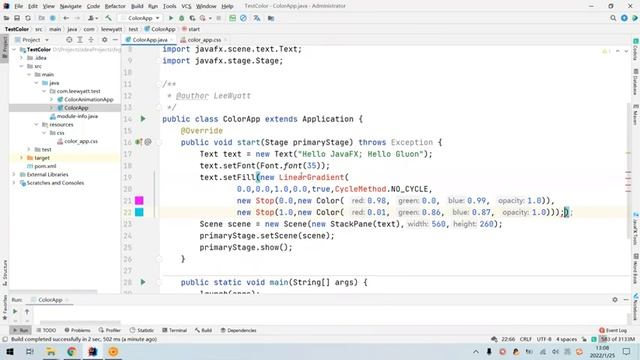Click the magenta color swatch on line 21
The image size is (640, 360).
[139, 200]
